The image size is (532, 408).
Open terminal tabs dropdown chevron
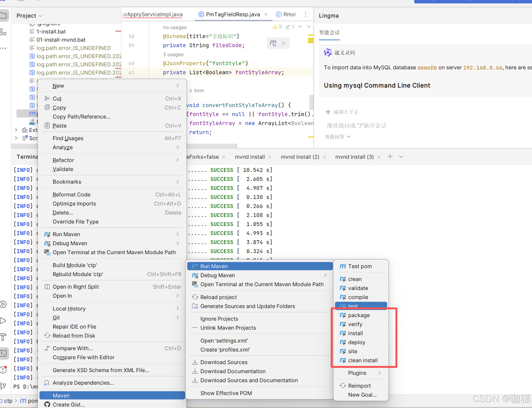[401, 156]
